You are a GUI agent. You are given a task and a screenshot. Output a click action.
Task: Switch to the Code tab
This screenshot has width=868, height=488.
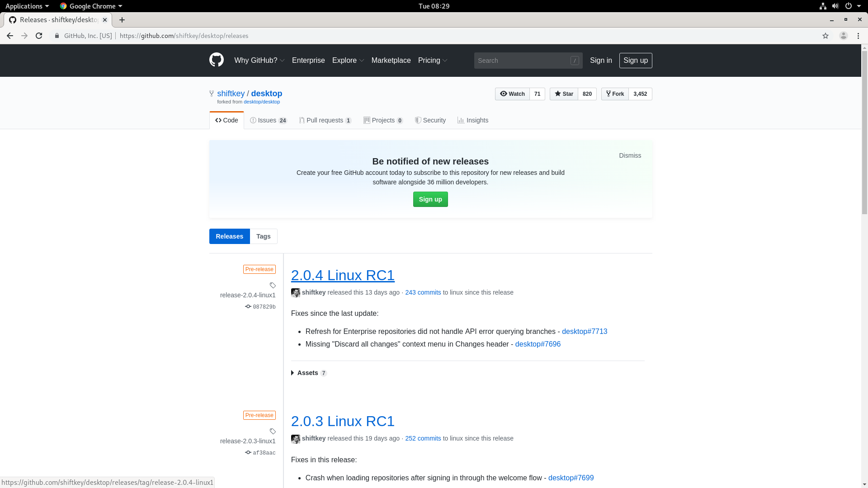(x=226, y=120)
